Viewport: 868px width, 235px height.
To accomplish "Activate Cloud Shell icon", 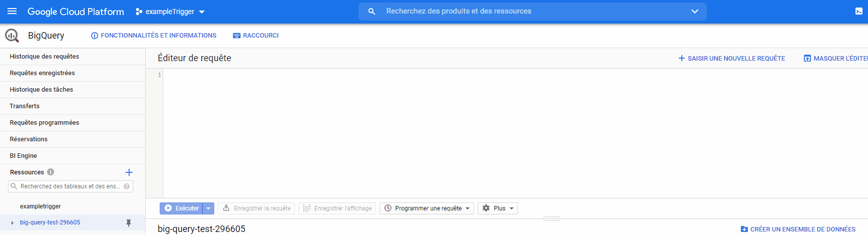I will (858, 11).
